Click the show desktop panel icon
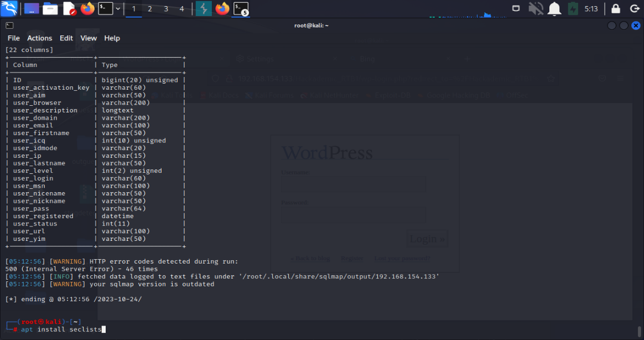Screen dimensions: 644x340 pyautogui.click(x=32, y=9)
